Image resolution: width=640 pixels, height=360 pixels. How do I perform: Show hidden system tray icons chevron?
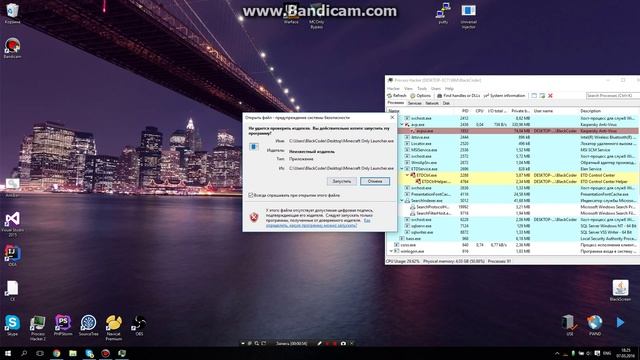557,353
